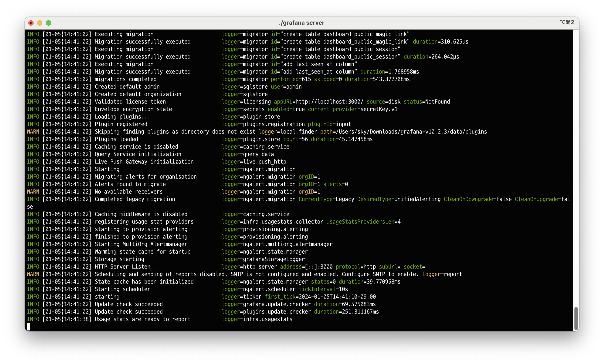Screen dimensions: 604x364
Task: Click the first_tick timestamp value
Action: click(337, 296)
